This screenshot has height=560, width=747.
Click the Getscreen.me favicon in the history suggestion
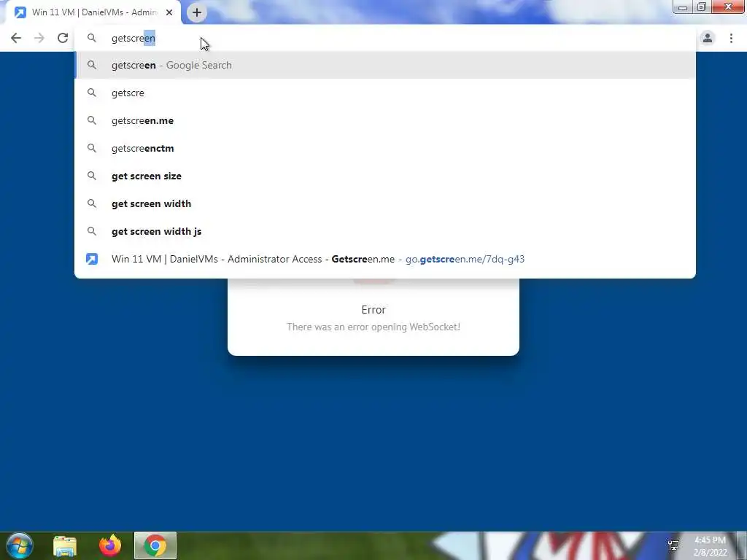click(91, 259)
